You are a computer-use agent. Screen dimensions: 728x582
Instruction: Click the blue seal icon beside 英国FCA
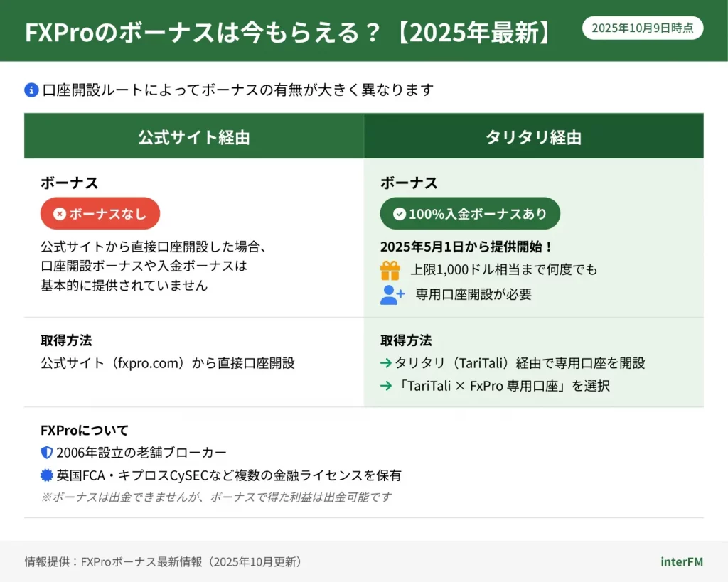click(x=47, y=475)
